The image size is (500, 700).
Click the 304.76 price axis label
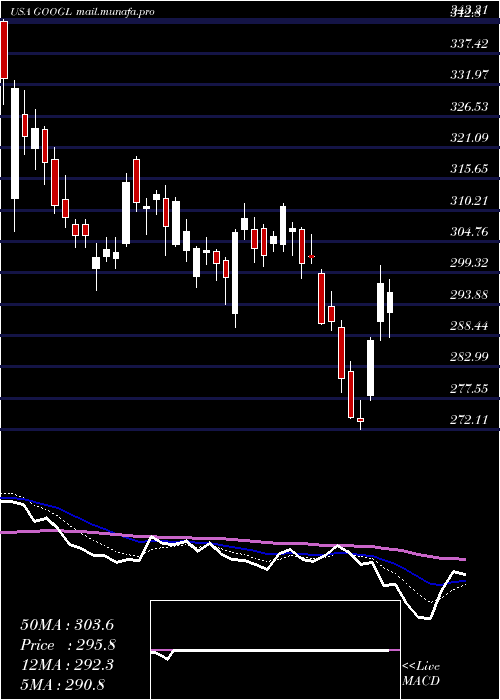[469, 232]
